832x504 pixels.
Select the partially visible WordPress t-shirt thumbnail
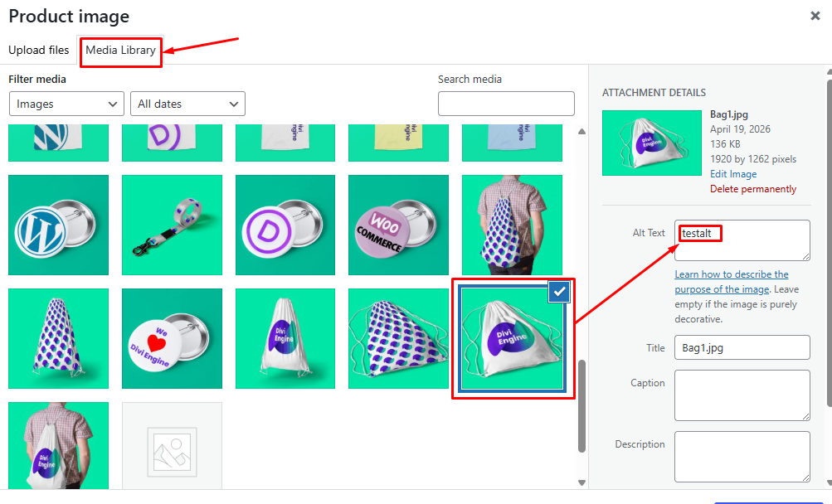[x=58, y=143]
